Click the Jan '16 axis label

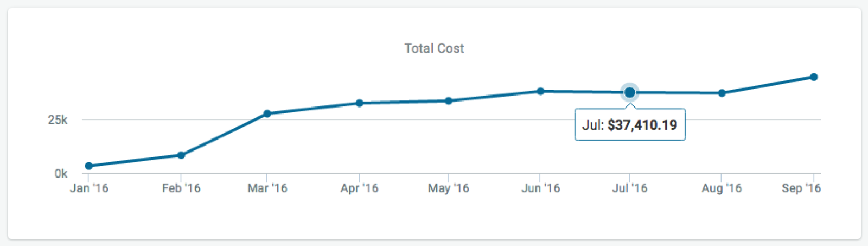tap(89, 188)
